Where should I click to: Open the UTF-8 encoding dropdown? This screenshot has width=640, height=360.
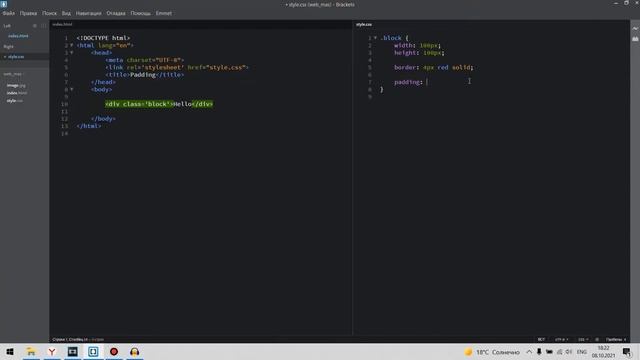(561, 339)
